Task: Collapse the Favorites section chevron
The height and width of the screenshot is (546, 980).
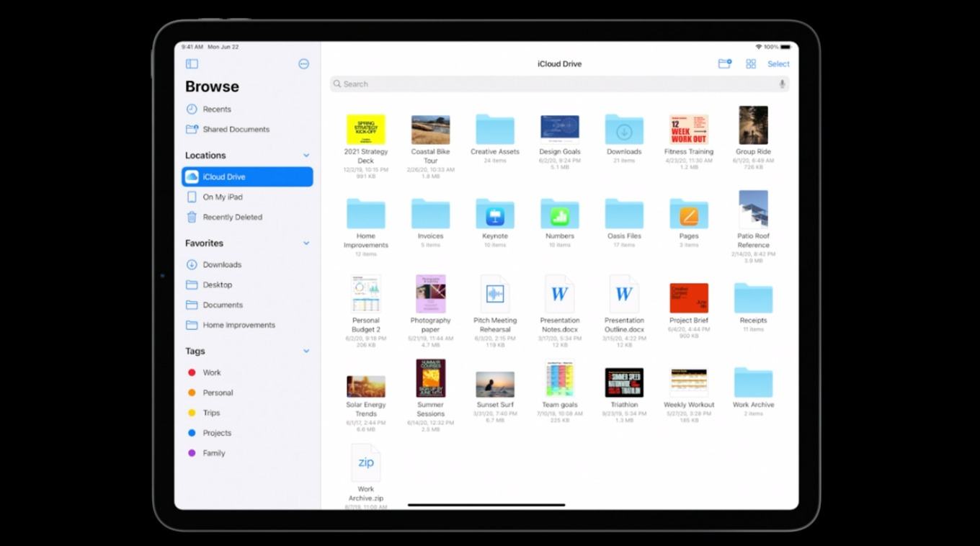Action: point(306,243)
